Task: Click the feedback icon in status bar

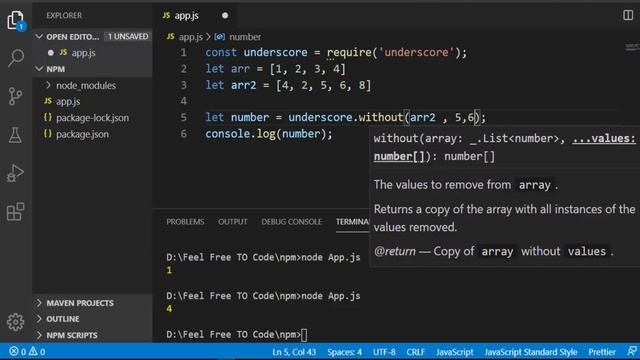Action: (632, 351)
